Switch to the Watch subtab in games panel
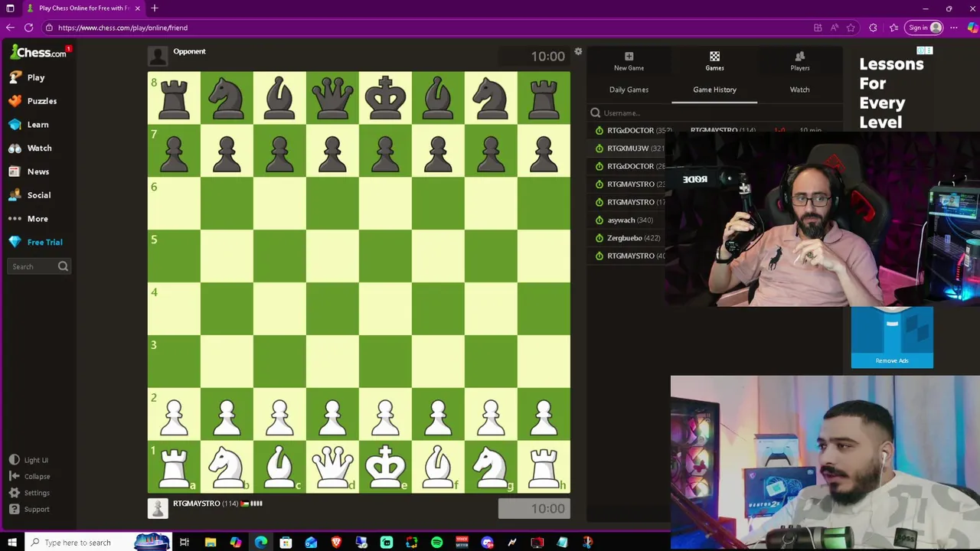The image size is (980, 551). coord(799,90)
